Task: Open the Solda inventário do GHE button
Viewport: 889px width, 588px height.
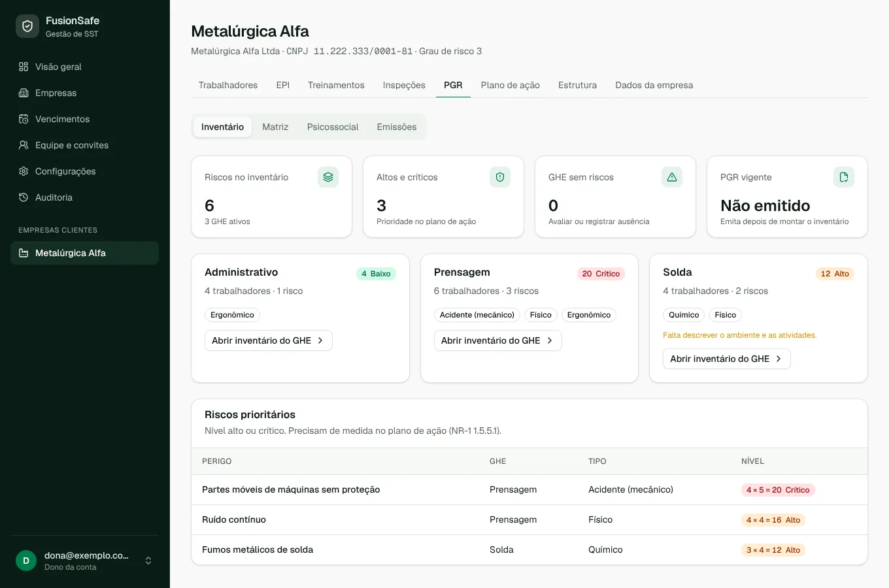Action: coord(727,359)
